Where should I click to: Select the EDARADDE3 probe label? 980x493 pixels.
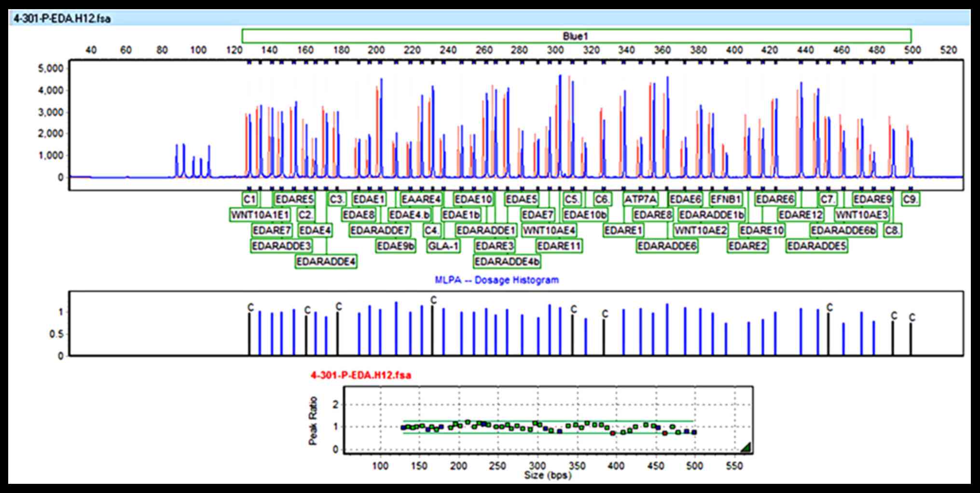(x=281, y=246)
